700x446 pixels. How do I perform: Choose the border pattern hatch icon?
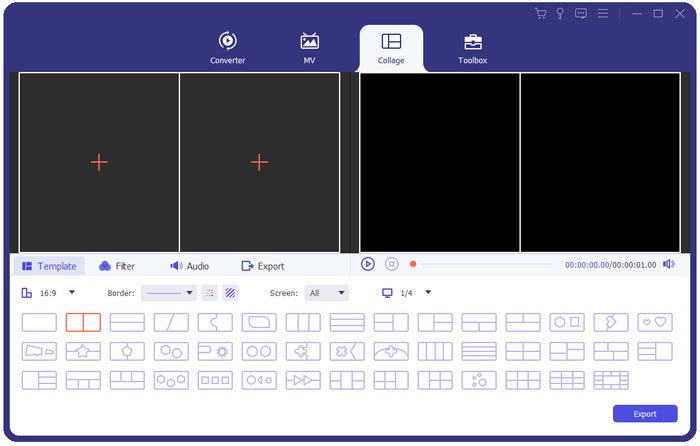230,293
